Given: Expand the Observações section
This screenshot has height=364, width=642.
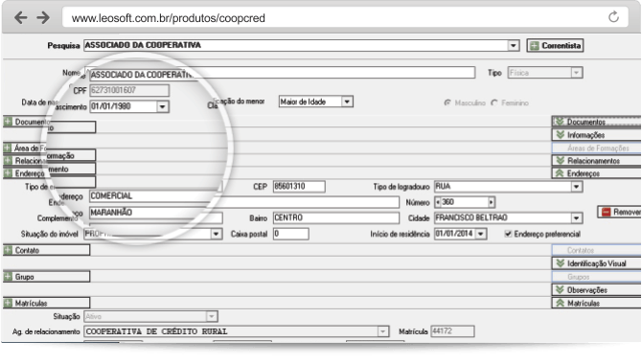Looking at the screenshot, I should (597, 290).
